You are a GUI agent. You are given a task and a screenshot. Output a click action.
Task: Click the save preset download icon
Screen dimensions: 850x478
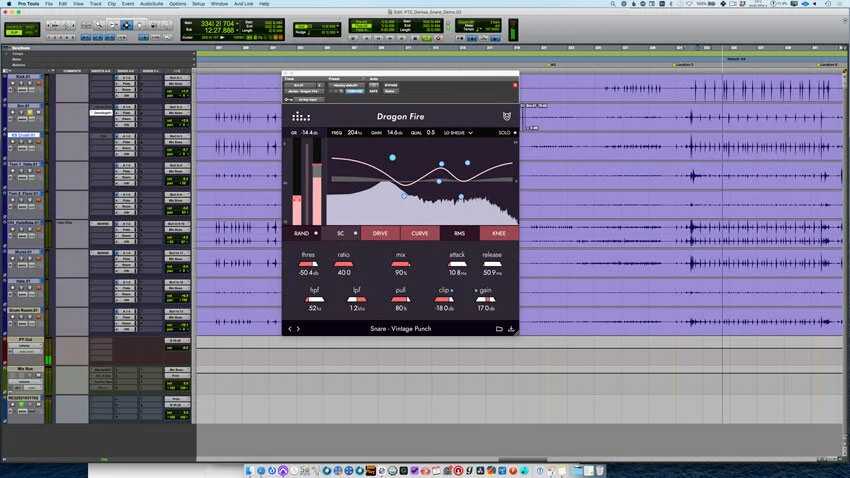(511, 328)
